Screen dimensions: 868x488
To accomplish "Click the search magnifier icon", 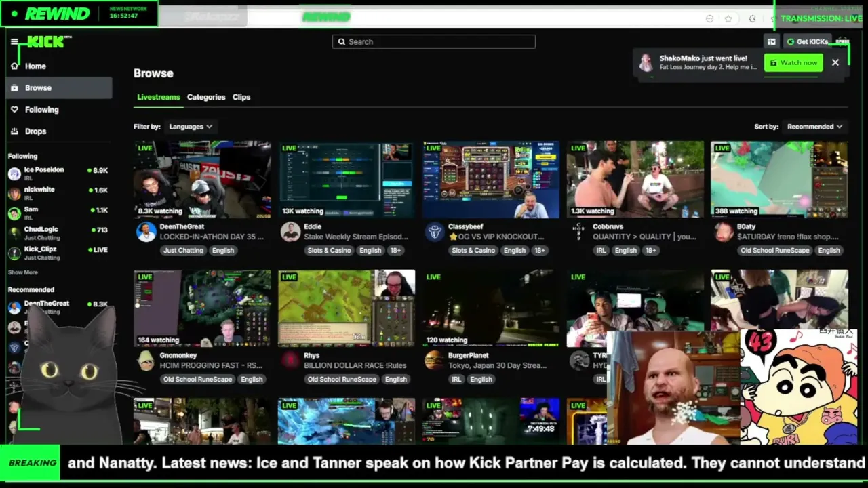I will tap(341, 42).
